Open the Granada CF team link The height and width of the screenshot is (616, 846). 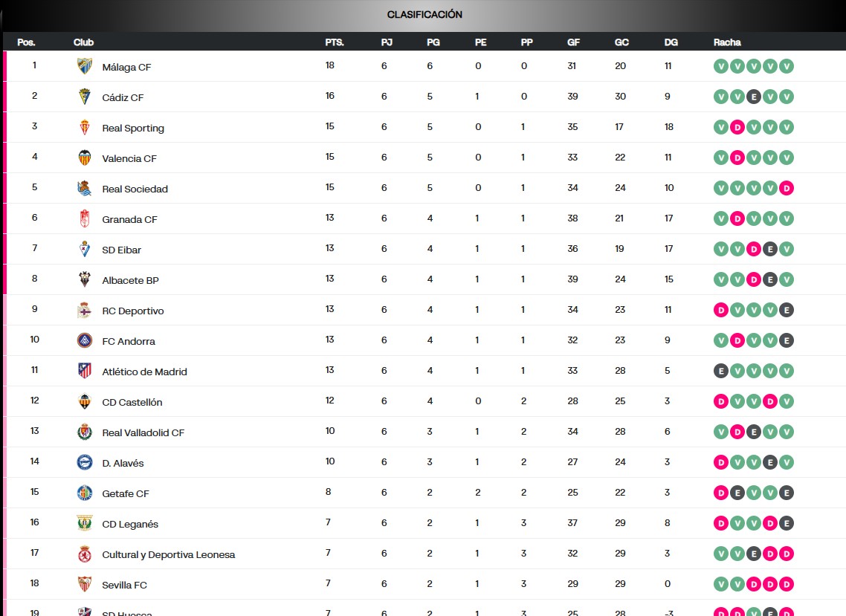point(129,219)
